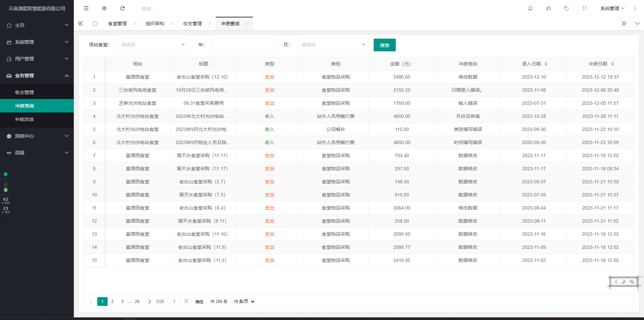This screenshot has width=644, height=320.
Task: Click 冲废日期 2023-12-05 11:57
Action: (600, 103)
